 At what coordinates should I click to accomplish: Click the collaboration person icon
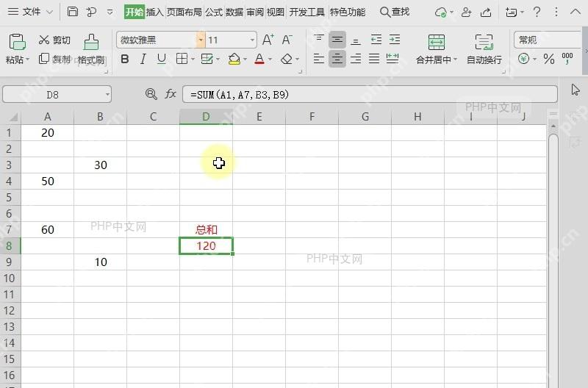[466, 12]
